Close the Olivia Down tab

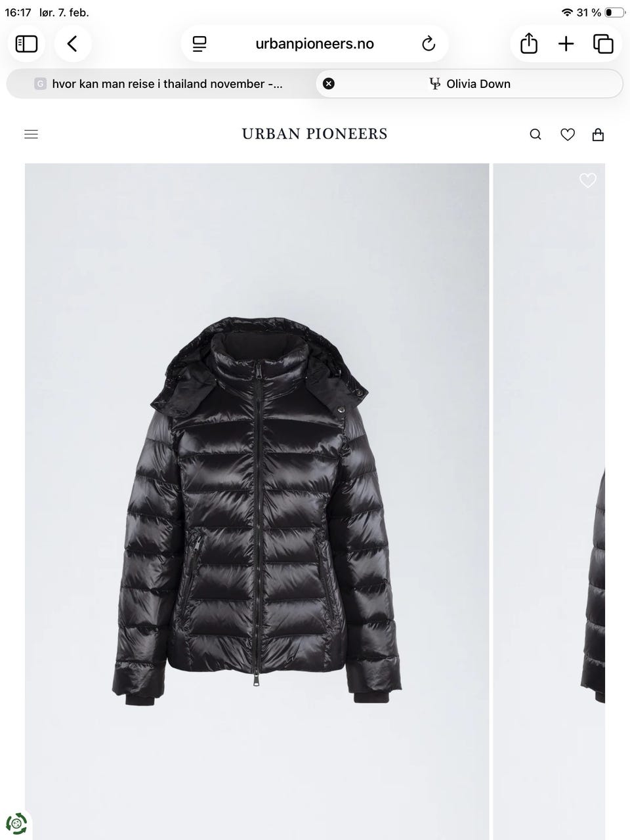(329, 83)
